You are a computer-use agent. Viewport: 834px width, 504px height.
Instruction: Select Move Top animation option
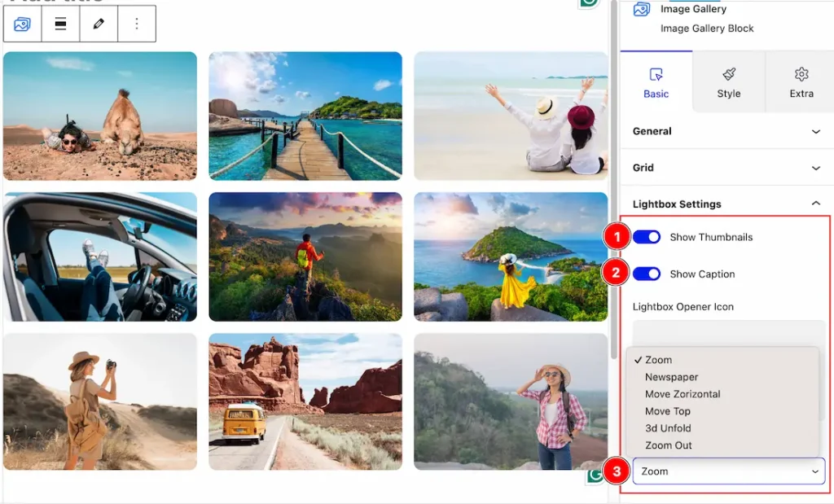pos(668,411)
